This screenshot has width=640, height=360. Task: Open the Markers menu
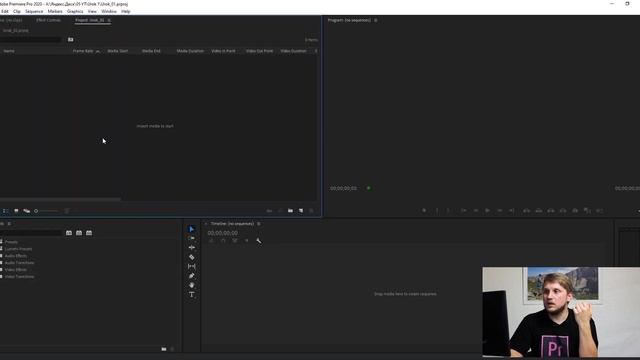pos(55,11)
